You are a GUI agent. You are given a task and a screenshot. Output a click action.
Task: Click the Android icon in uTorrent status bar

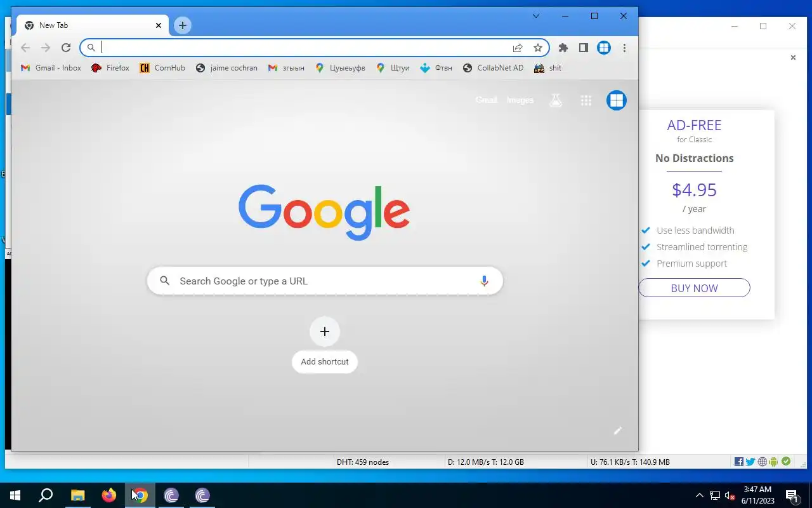click(x=774, y=462)
